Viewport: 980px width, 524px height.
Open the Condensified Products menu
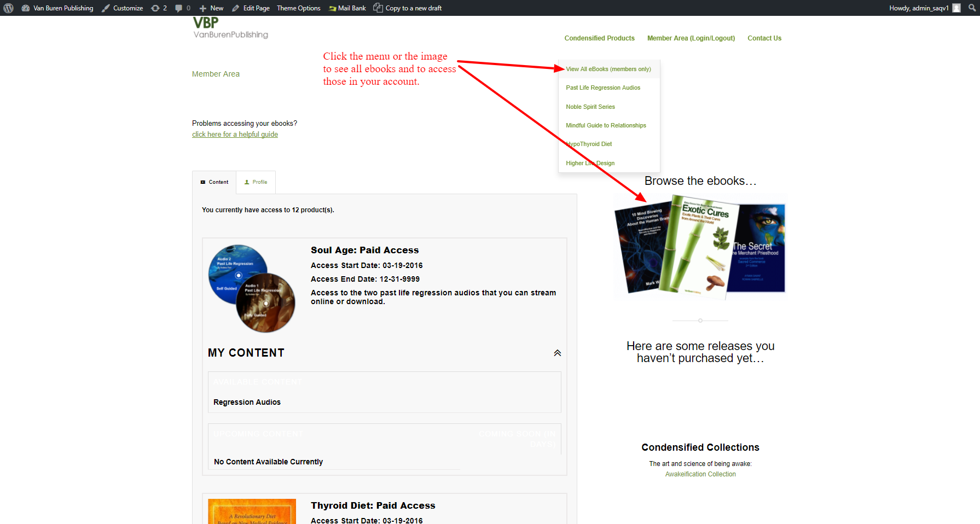599,38
